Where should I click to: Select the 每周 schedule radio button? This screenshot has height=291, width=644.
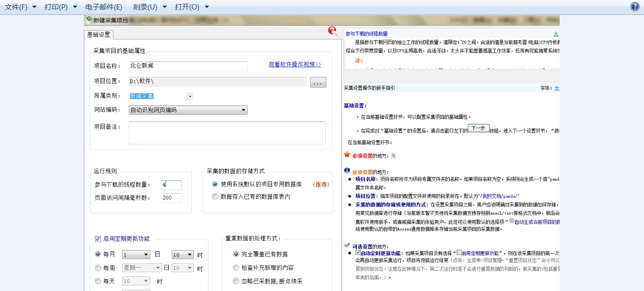pyautogui.click(x=98, y=268)
